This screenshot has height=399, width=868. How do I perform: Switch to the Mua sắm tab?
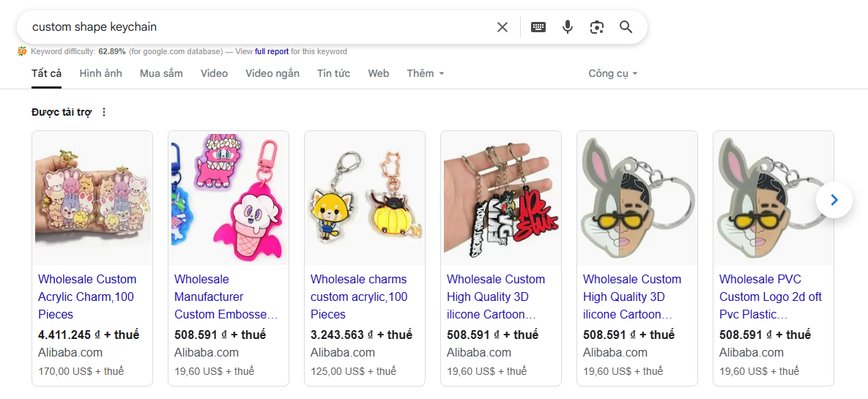tap(161, 74)
